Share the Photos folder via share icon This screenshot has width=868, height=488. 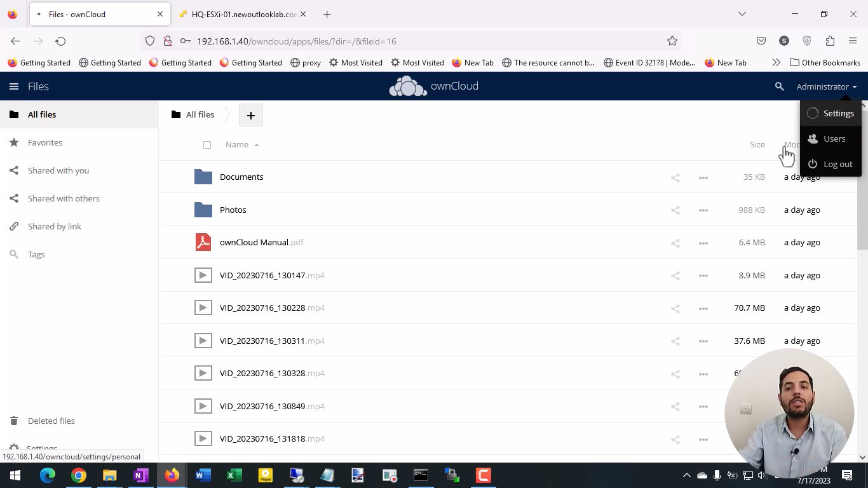675,210
